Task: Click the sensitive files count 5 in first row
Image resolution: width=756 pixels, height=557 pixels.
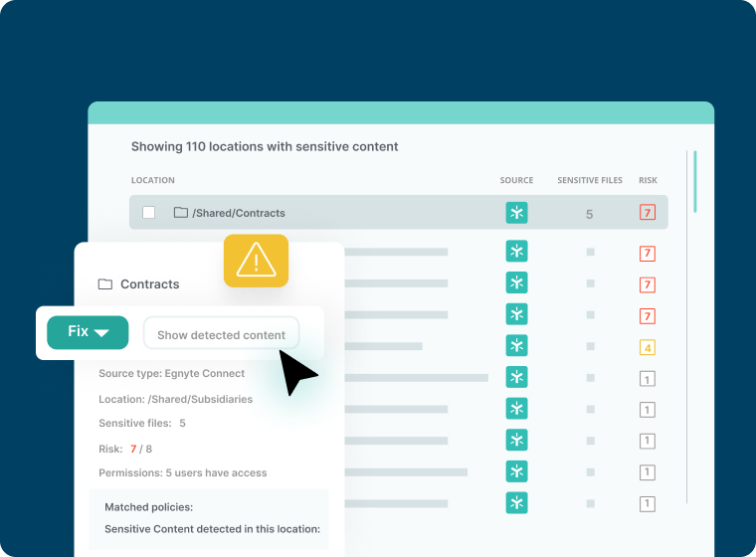Action: 589,214
